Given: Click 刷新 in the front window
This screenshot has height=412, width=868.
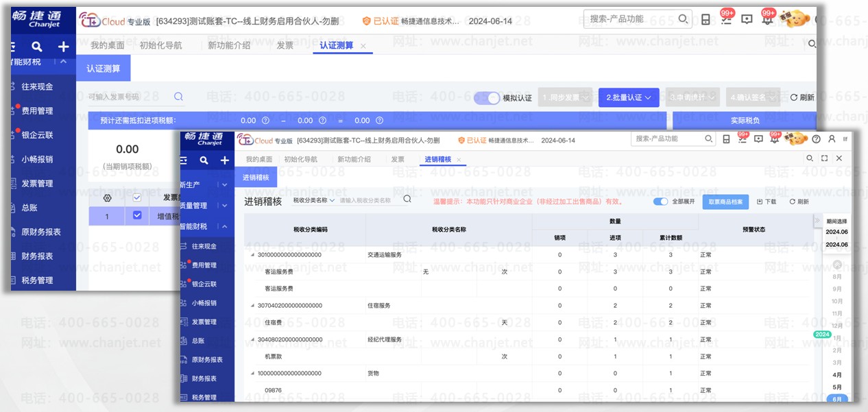Looking at the screenshot, I should click(799, 202).
